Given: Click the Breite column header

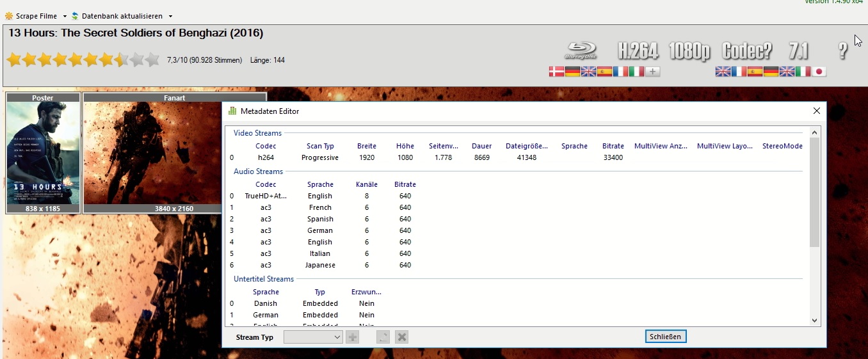Looking at the screenshot, I should (x=367, y=146).
